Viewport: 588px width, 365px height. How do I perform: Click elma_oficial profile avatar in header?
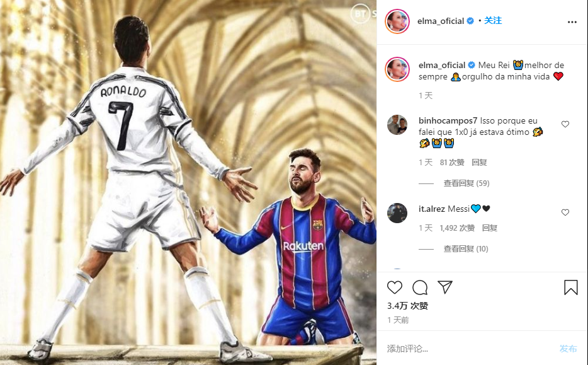(397, 21)
